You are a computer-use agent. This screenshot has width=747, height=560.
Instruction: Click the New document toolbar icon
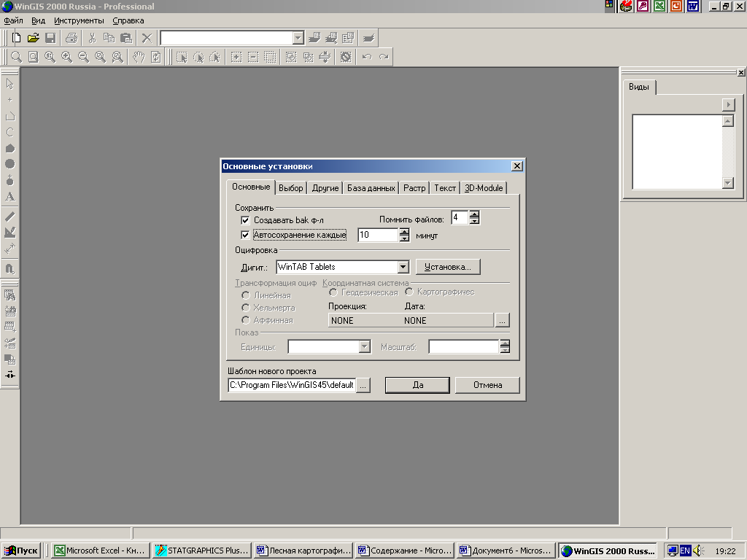coord(16,38)
